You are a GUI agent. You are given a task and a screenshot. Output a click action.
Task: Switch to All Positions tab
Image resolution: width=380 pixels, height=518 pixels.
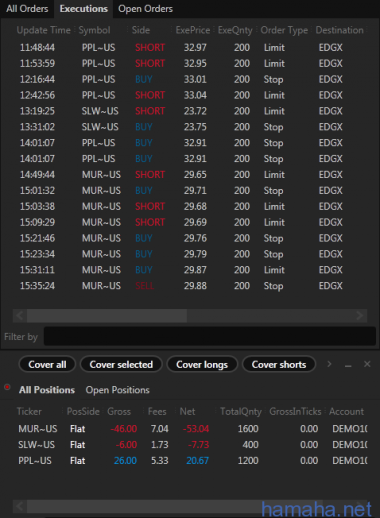coord(47,390)
